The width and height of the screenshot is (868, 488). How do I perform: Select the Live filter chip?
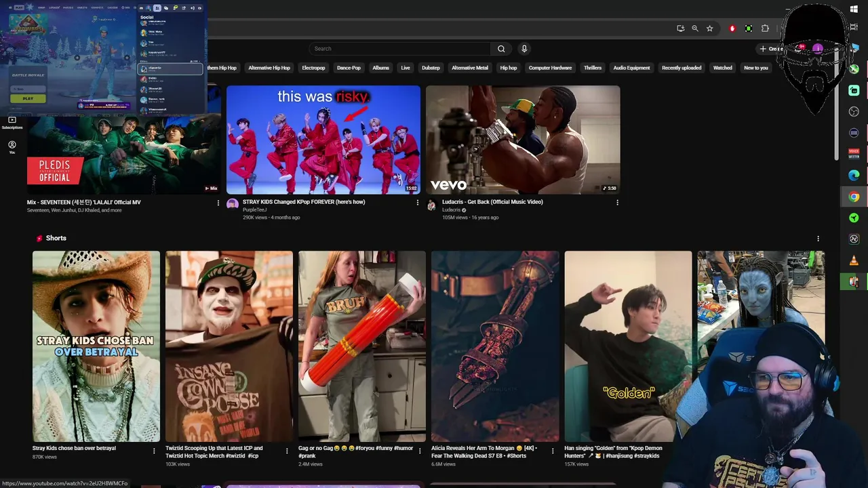pyautogui.click(x=406, y=68)
